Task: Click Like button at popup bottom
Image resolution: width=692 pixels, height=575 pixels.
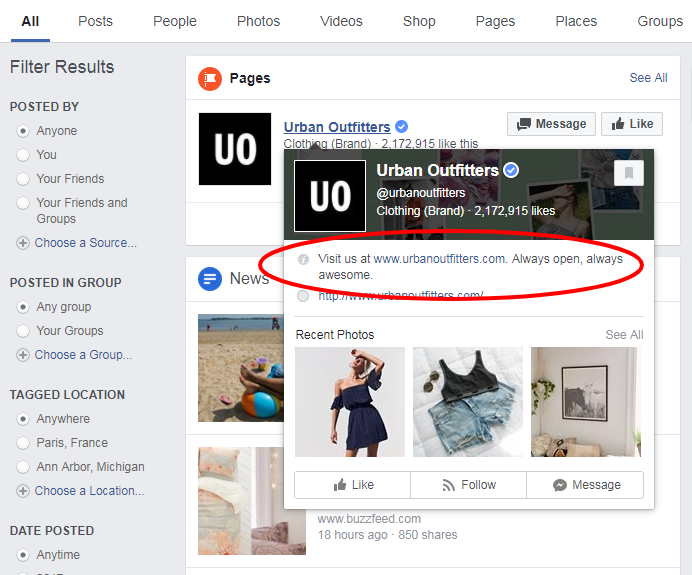Action: coord(353,485)
